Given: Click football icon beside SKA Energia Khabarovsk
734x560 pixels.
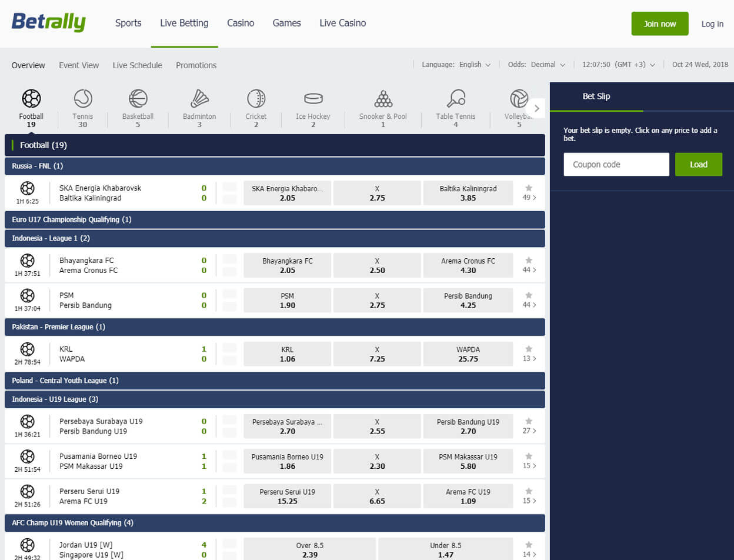Looking at the screenshot, I should pyautogui.click(x=27, y=188).
